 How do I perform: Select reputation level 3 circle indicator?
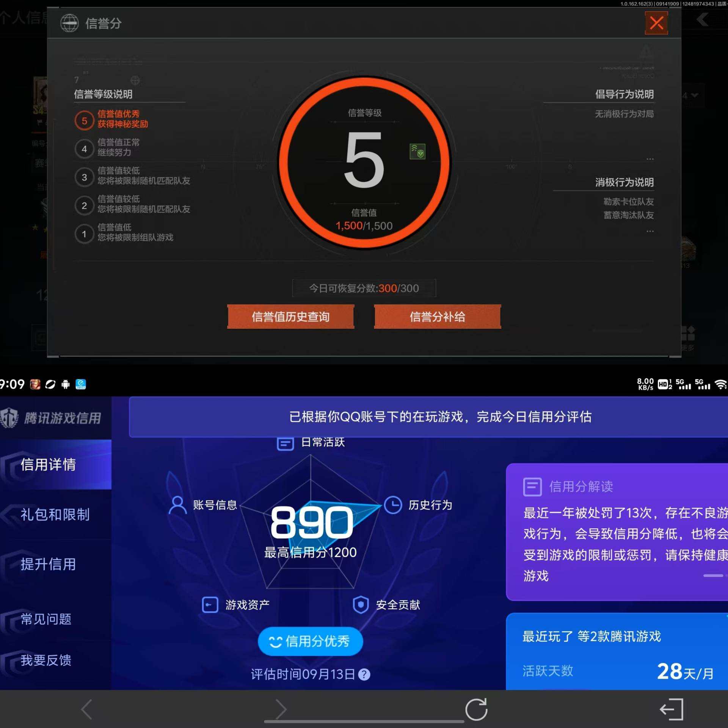coord(84,177)
